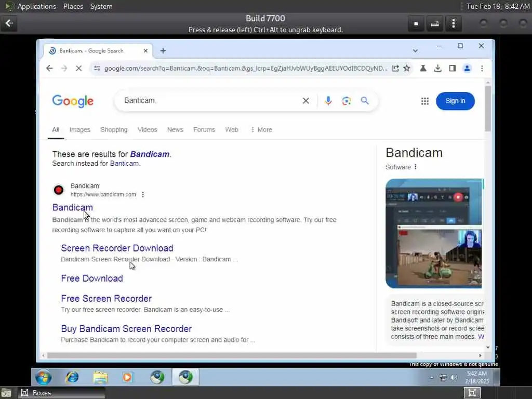Click volume speaker in system tray
The image size is (532, 399).
pyautogui.click(x=454, y=377)
